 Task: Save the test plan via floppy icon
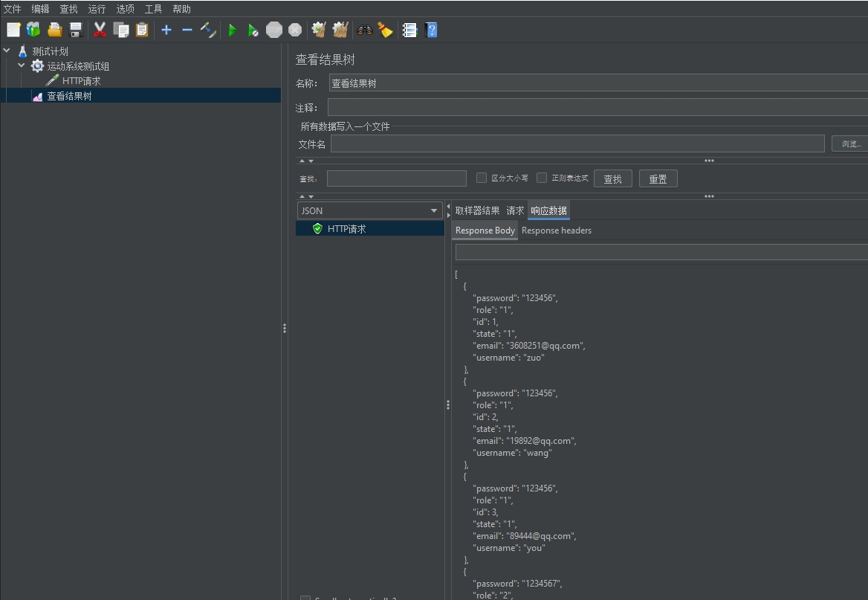76,30
